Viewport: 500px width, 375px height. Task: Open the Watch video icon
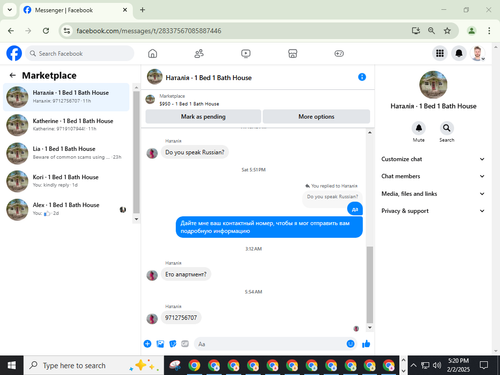[x=246, y=53]
